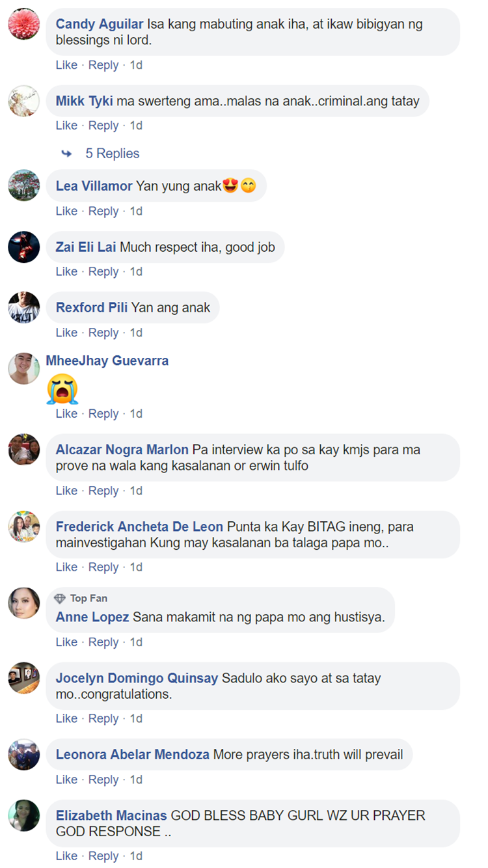
Task: Click Mikk Tyki's avatar image
Action: click(24, 101)
